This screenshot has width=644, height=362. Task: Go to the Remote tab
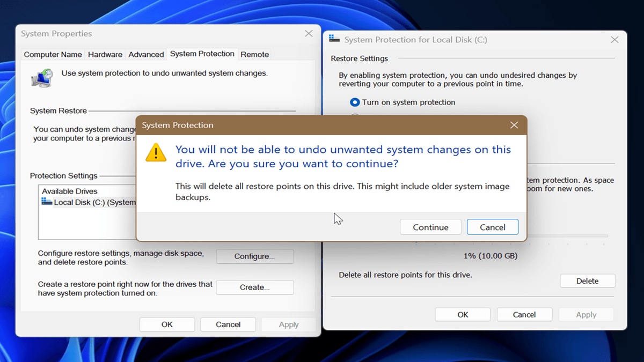[254, 54]
